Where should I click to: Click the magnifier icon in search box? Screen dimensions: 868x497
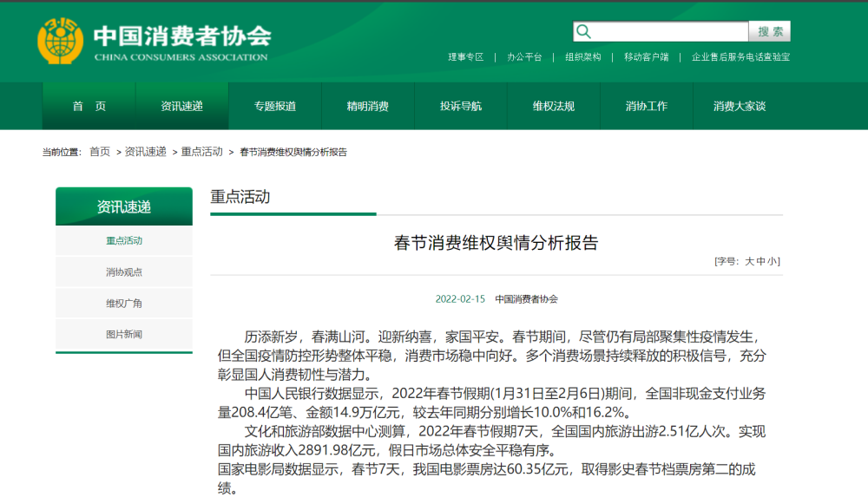pyautogui.click(x=583, y=31)
